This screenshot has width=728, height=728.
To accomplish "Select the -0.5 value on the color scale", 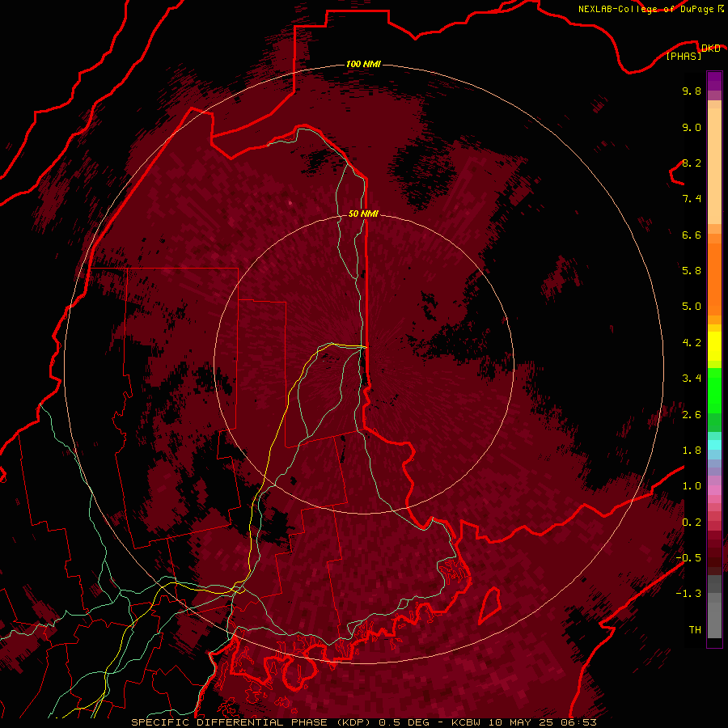I will pyautogui.click(x=688, y=558).
